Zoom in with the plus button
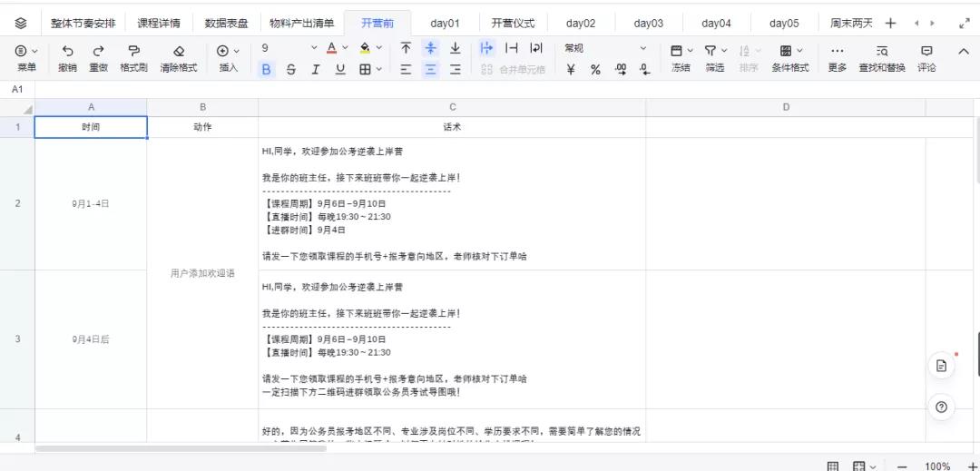This screenshot has width=980, height=471. (971, 466)
